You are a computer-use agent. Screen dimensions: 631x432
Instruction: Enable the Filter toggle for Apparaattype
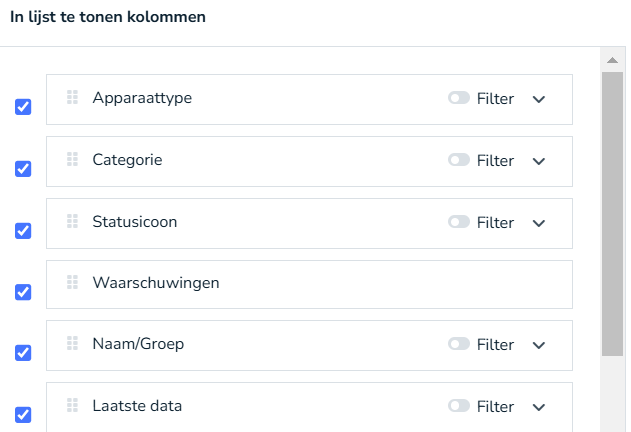(459, 98)
